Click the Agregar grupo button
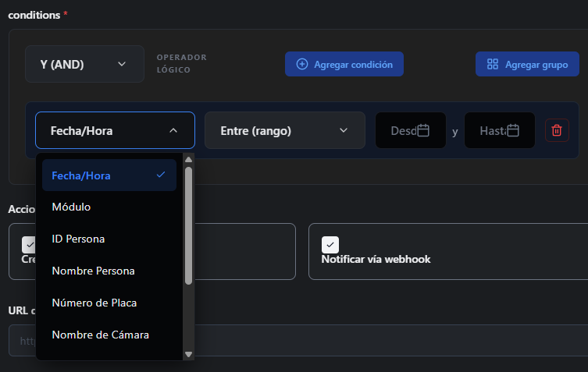This screenshot has width=588, height=372. point(527,64)
